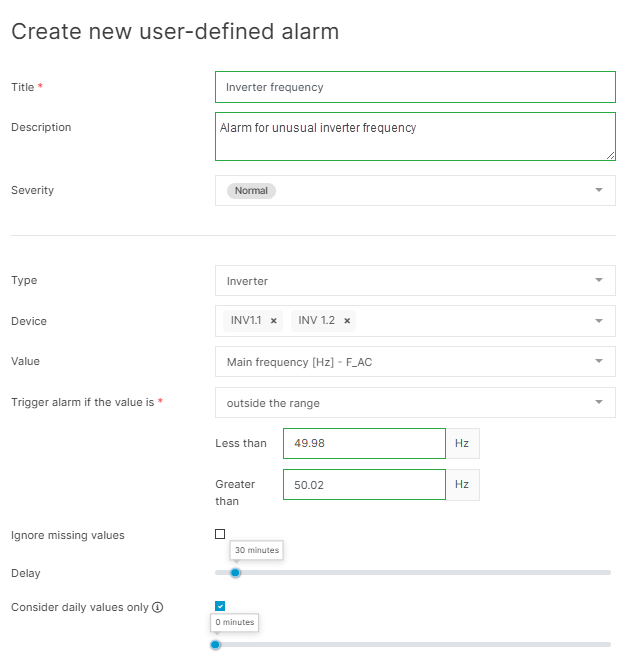Expand the Type dropdown arrow
Screen dimensions: 629x659
tap(598, 280)
